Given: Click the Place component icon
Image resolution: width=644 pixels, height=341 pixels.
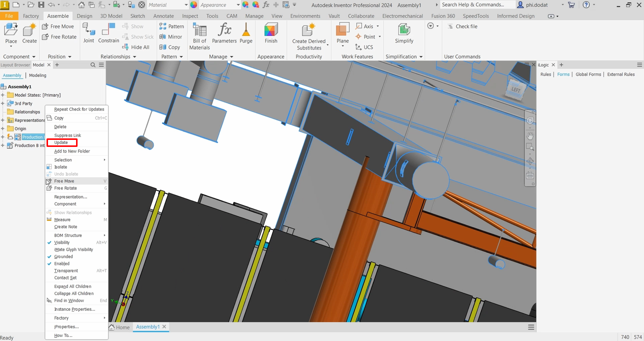Looking at the screenshot, I should [11, 29].
